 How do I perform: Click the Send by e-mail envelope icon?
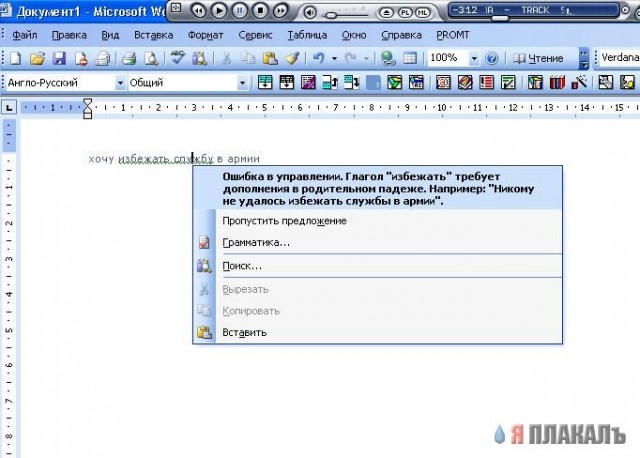pyautogui.click(x=102, y=58)
